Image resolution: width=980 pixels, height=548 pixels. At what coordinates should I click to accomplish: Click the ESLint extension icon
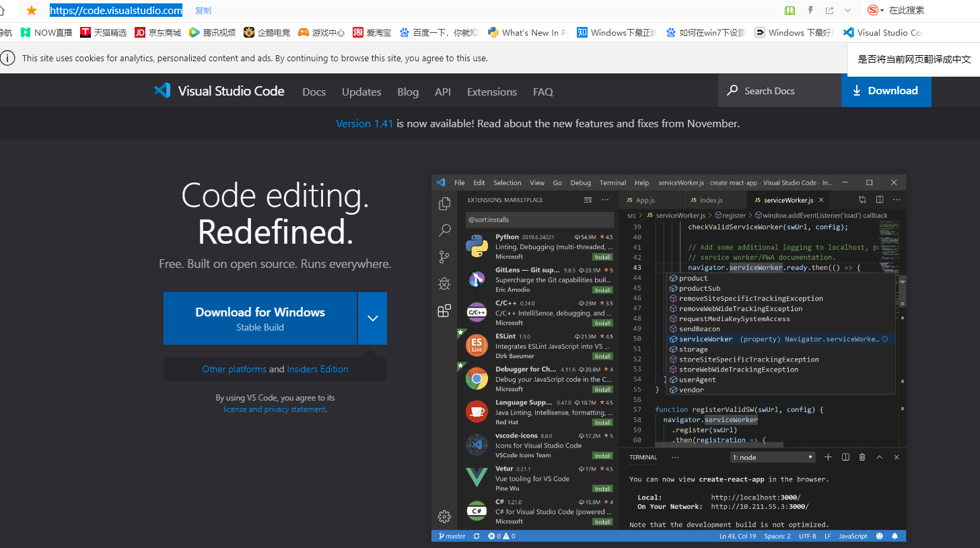(x=477, y=345)
